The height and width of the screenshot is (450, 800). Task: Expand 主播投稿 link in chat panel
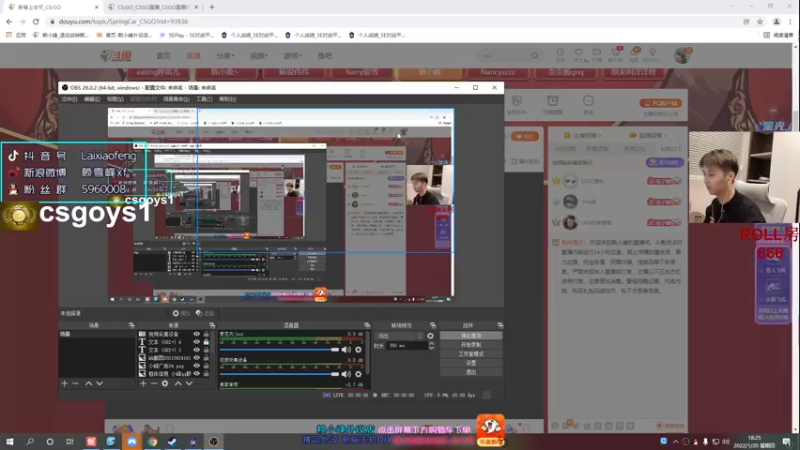click(582, 135)
